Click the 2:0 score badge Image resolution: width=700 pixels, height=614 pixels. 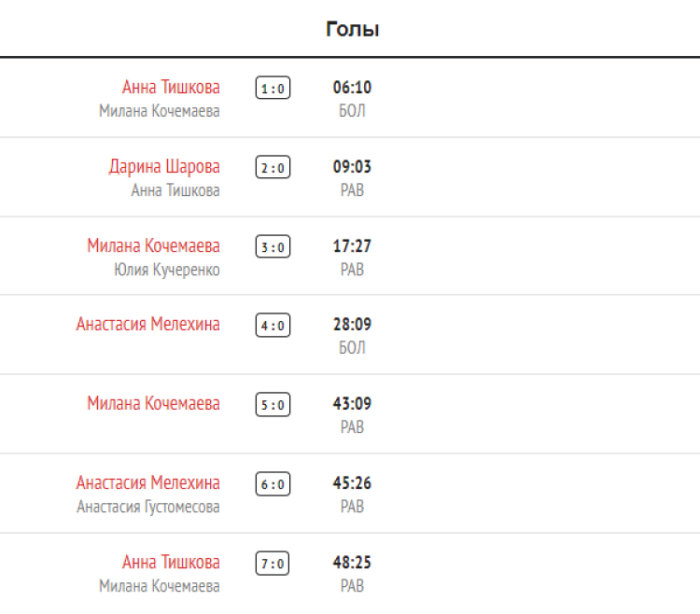pyautogui.click(x=273, y=168)
